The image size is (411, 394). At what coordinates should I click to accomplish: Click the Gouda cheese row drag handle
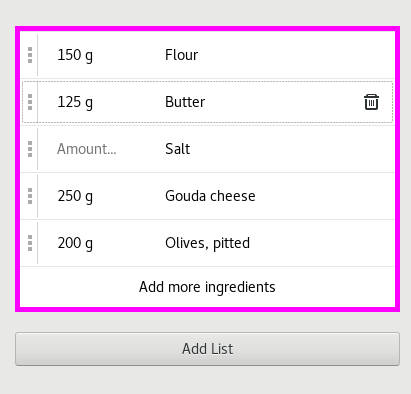[x=30, y=196]
